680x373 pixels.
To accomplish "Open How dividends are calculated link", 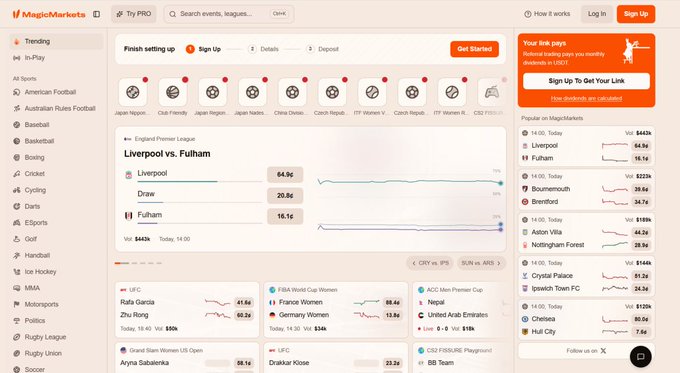I will coord(586,98).
